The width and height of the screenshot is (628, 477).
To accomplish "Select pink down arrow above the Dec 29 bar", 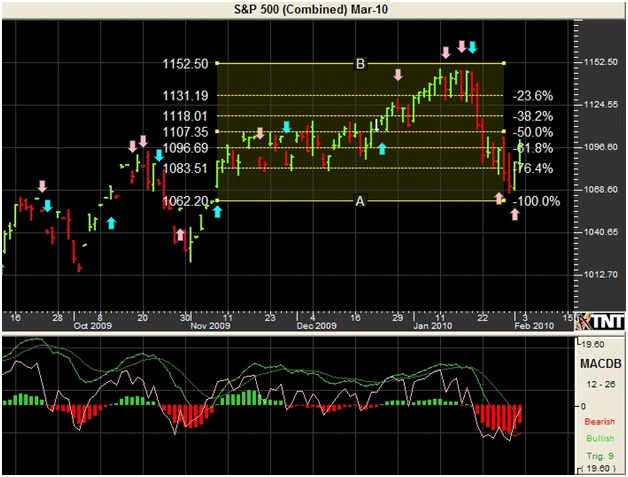I will [397, 74].
